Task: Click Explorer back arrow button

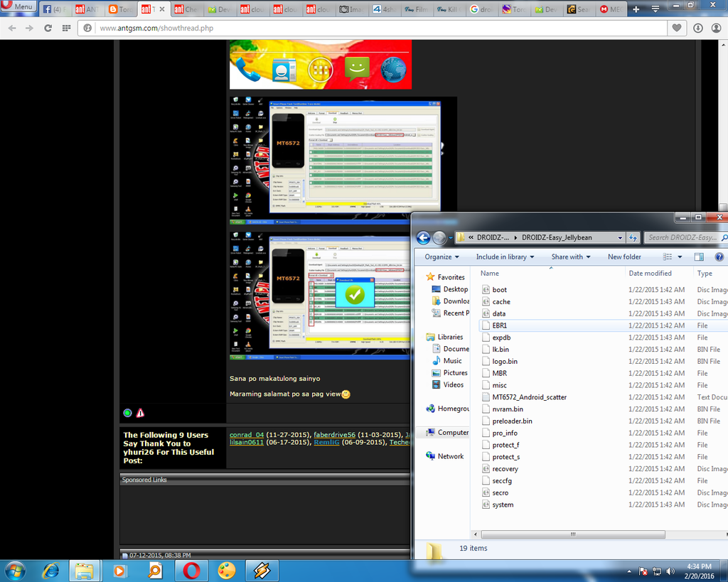Action: pos(424,237)
